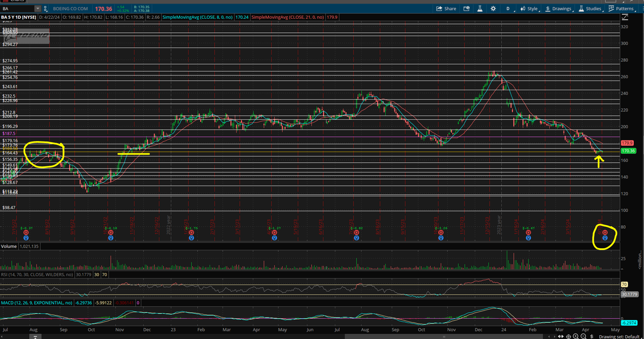Expand the Patterns menu
Viewport: 644px width, 339px height.
tap(622, 9)
